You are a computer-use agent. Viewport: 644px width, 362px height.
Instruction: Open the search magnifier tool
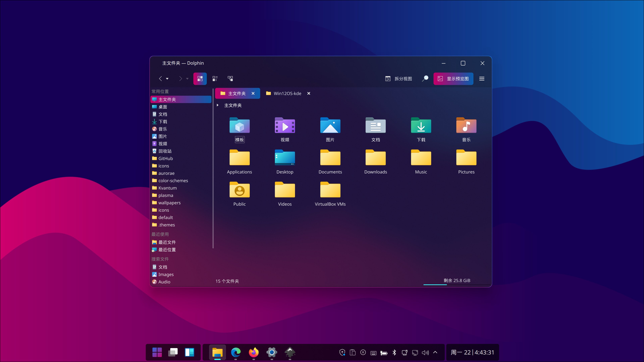[425, 79]
